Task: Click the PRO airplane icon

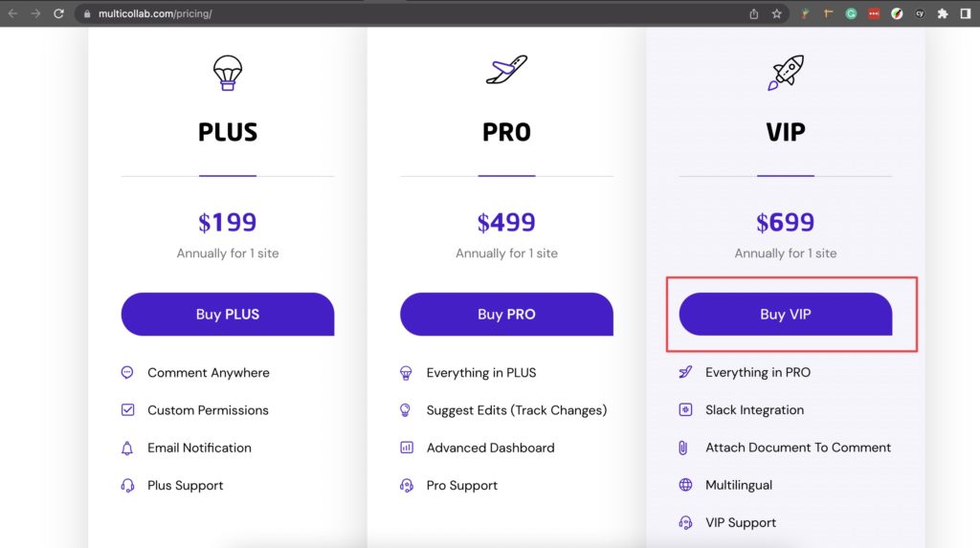Action: click(506, 70)
